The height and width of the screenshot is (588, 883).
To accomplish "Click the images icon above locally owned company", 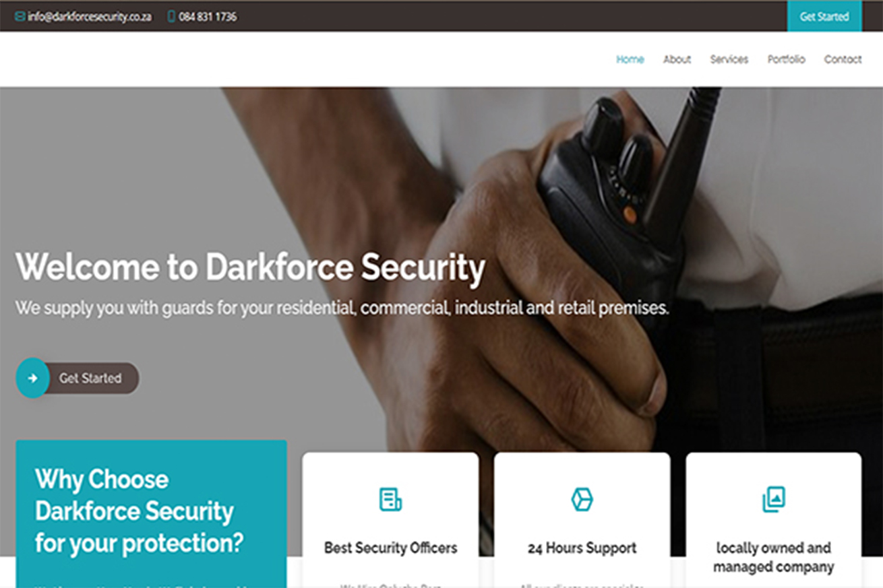I will tap(774, 499).
